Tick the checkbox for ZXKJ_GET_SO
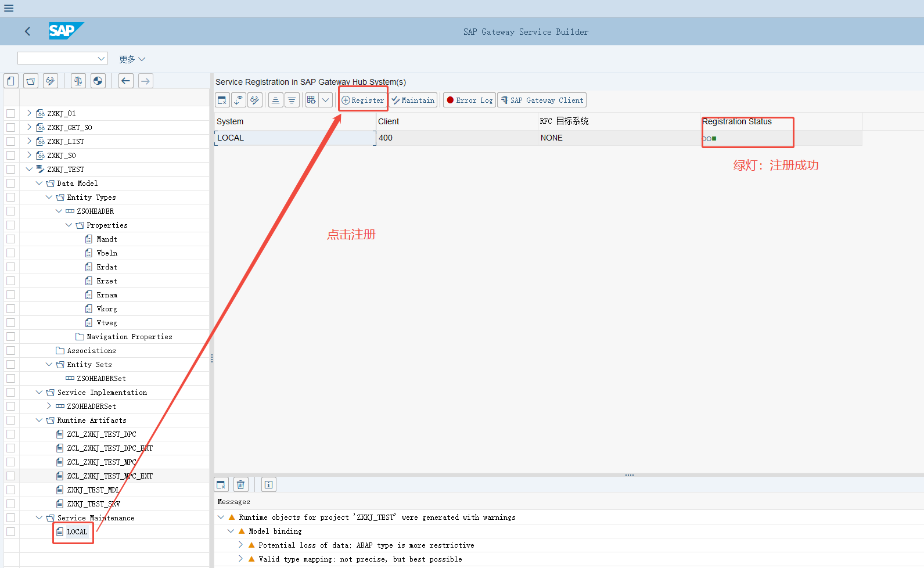The height and width of the screenshot is (568, 924). [x=10, y=127]
